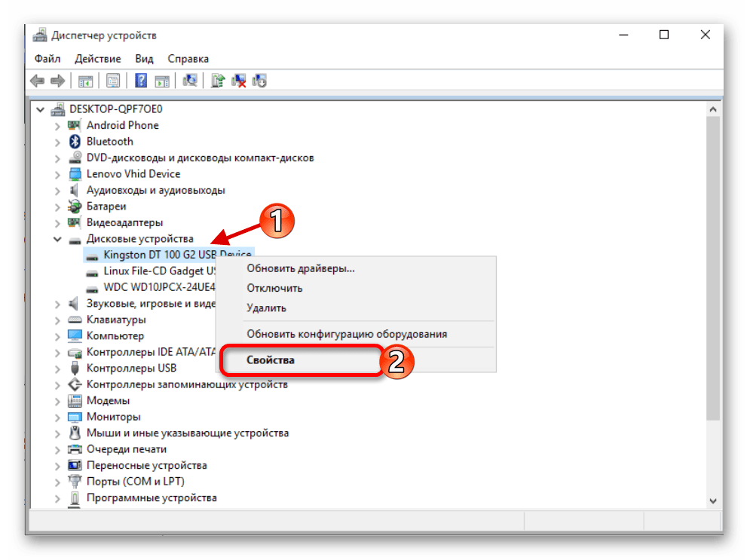This screenshot has height=560, width=750.
Task: Click the Батареи battery icon
Action: [75, 206]
